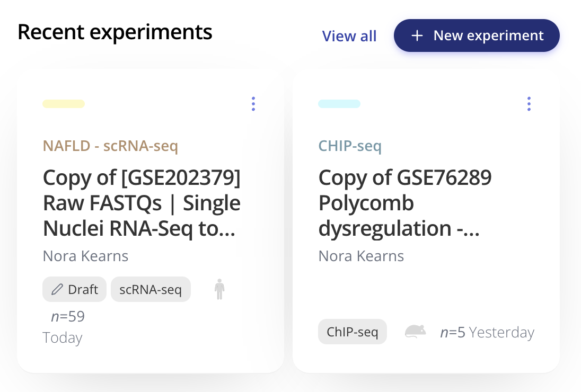The image size is (581, 392).
Task: Expand options for the Polycomb dysregulation experiment
Action: pyautogui.click(x=529, y=104)
